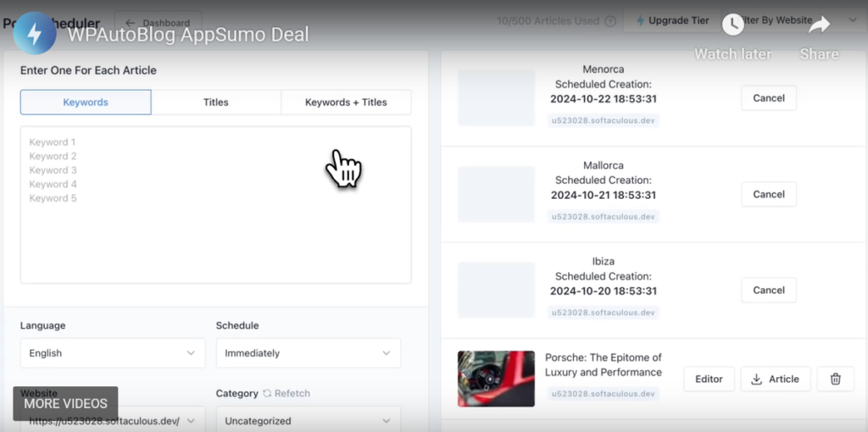
Task: Click the Ibiza placeholder thumbnail
Action: [x=496, y=290]
